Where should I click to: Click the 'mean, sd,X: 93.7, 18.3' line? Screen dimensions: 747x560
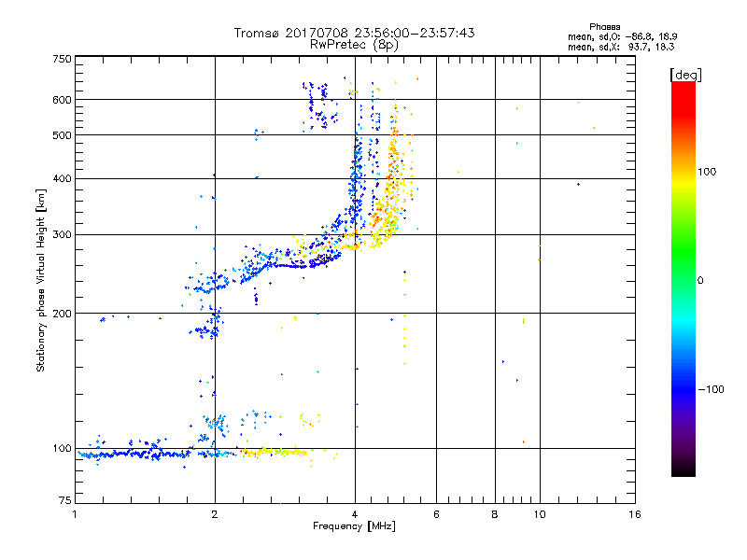[x=621, y=47]
